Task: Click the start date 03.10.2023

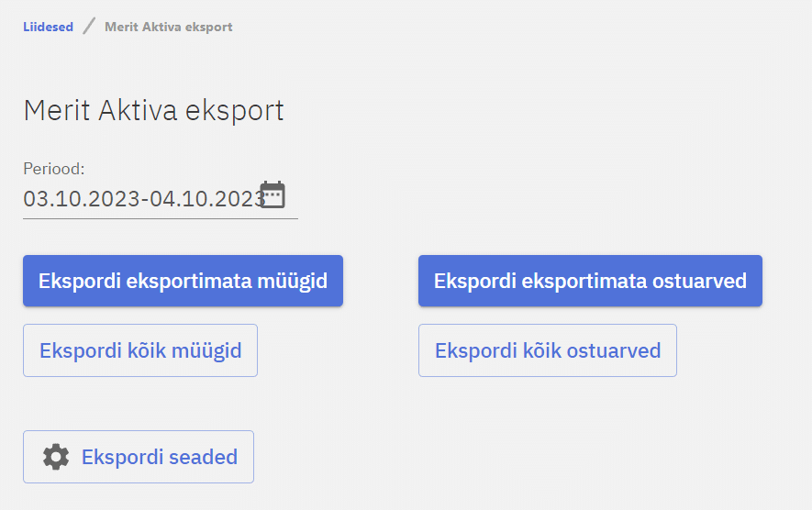Action: pos(82,198)
